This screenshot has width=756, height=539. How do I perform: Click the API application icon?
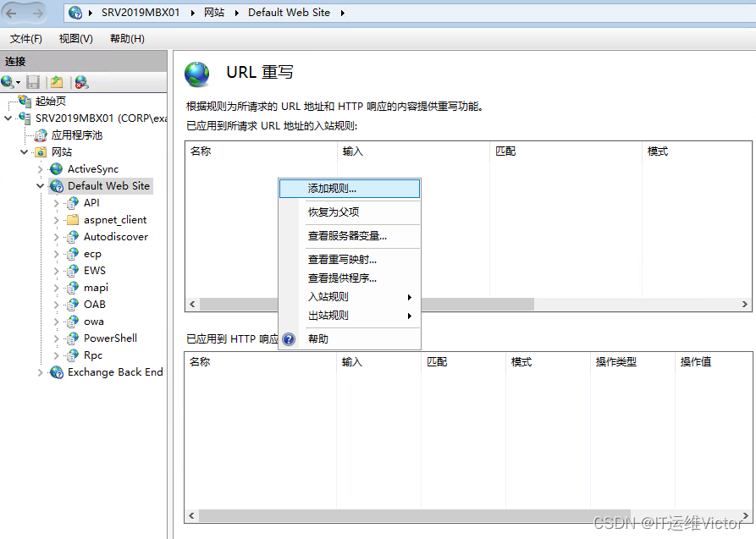tap(72, 203)
